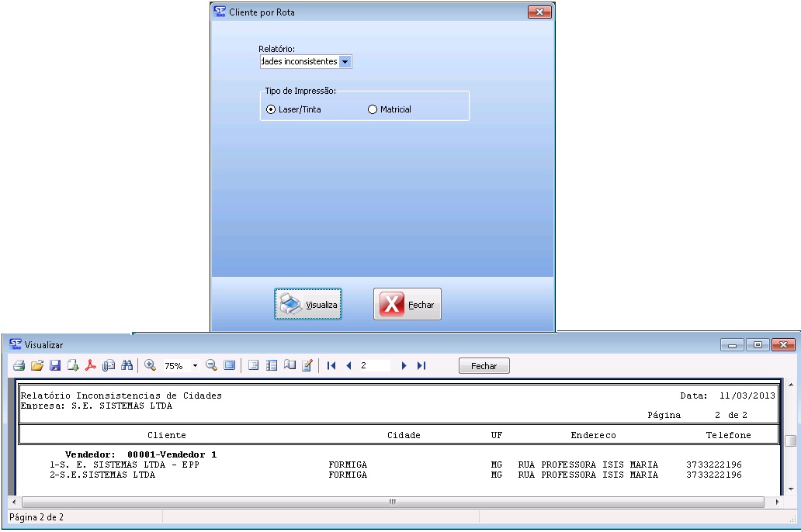Zoom in with the plus magnifier icon
This screenshot has width=801, height=532.
pos(151,365)
